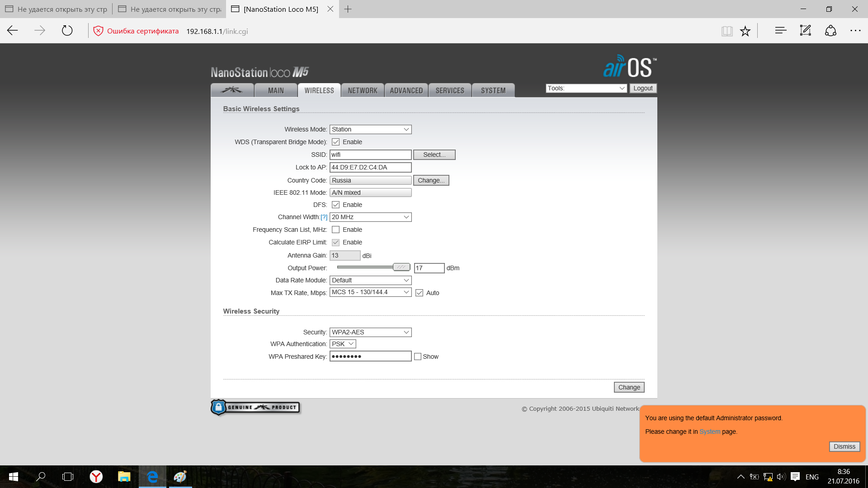Open Yandex browser from taskbar
Screen dimensions: 868x488
(x=96, y=476)
